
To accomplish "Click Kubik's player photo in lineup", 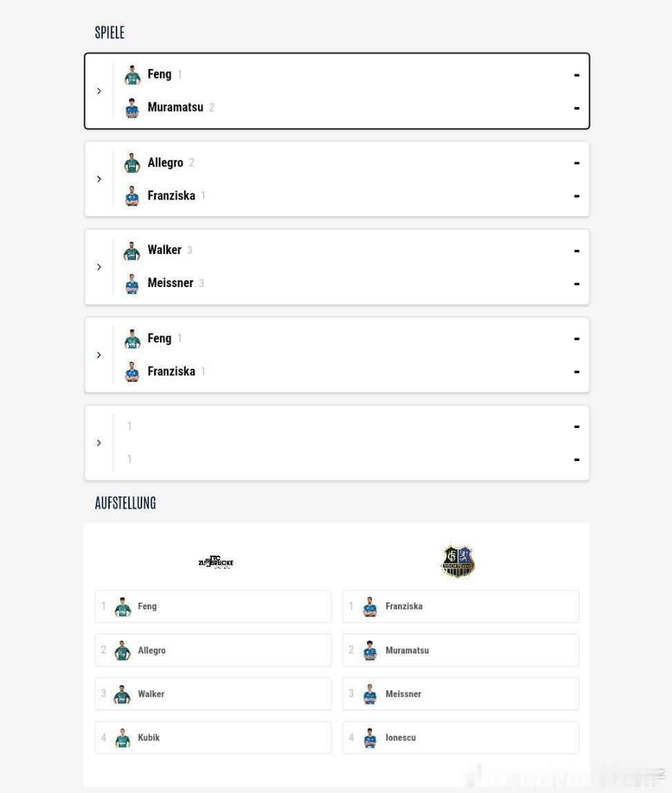I will tap(123, 738).
